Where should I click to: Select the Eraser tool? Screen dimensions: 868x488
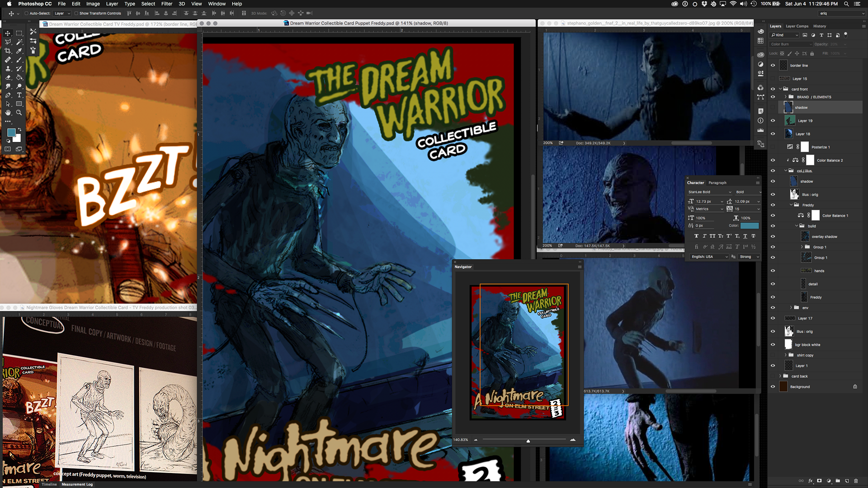pyautogui.click(x=8, y=77)
